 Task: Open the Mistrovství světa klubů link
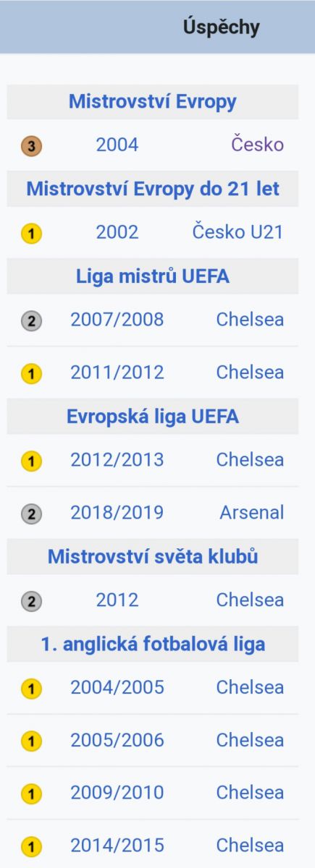point(153,557)
